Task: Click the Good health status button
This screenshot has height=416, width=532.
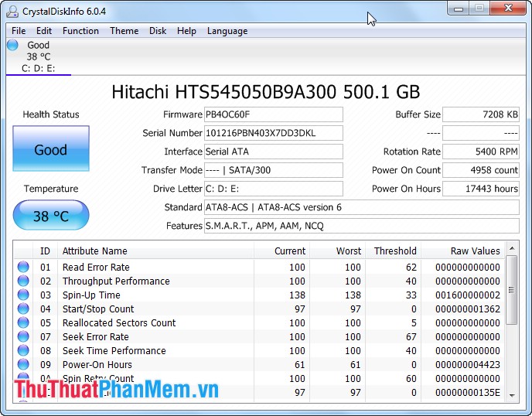Action: [x=51, y=148]
